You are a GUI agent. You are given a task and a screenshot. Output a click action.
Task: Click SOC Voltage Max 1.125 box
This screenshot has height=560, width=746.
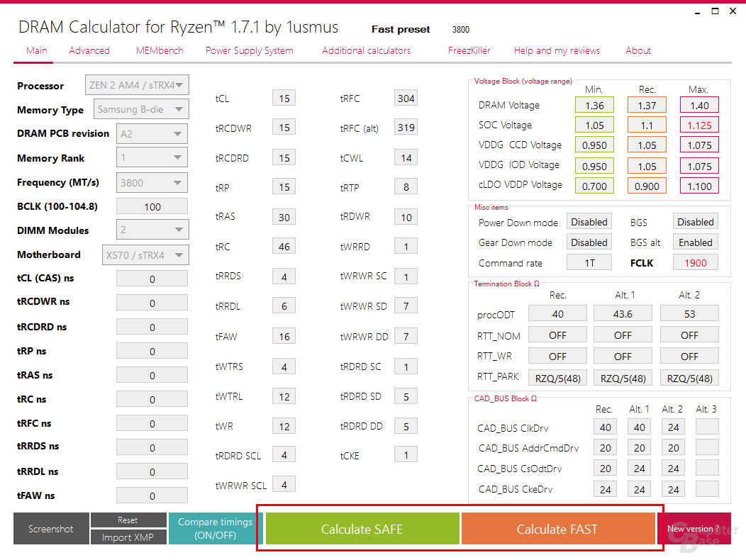pos(699,125)
